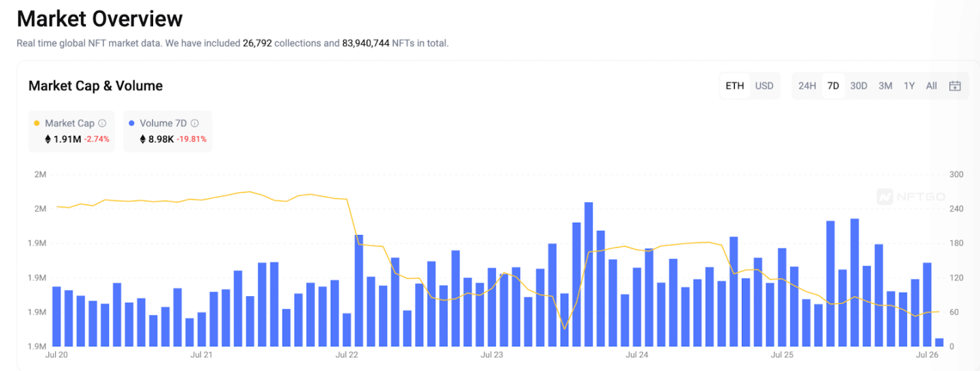
Task: Select the 7D time range tab
Action: [x=833, y=86]
